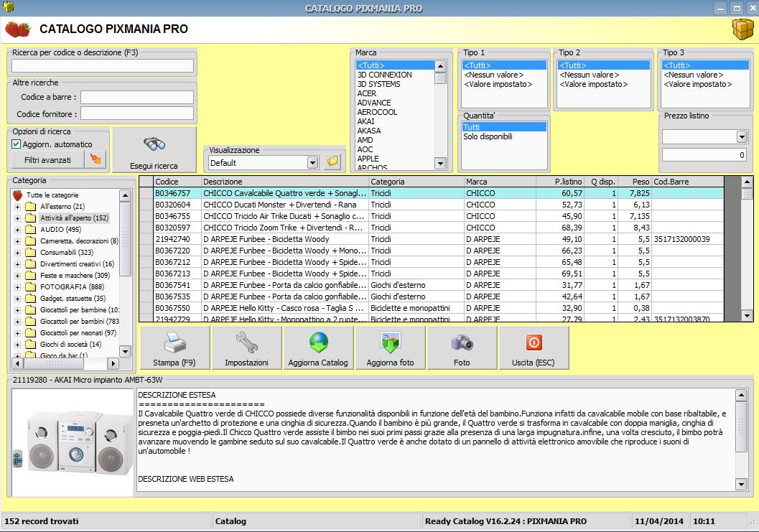The height and width of the screenshot is (532, 759).
Task: Click the filter reset arrow icon beside Filtri avanzati
Action: [x=96, y=159]
